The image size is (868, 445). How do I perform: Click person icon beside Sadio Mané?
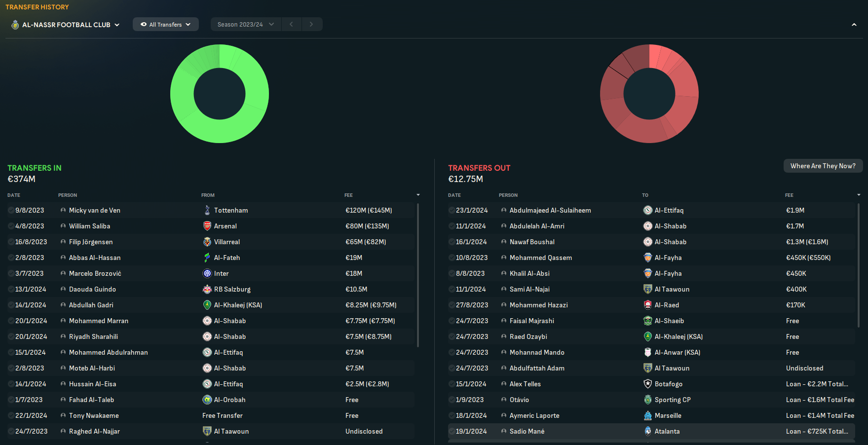pyautogui.click(x=504, y=431)
